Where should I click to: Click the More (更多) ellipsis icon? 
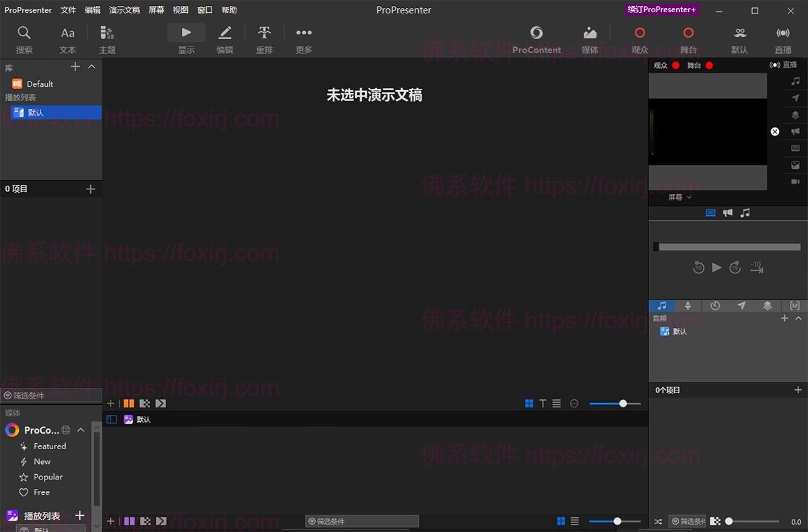point(304,39)
